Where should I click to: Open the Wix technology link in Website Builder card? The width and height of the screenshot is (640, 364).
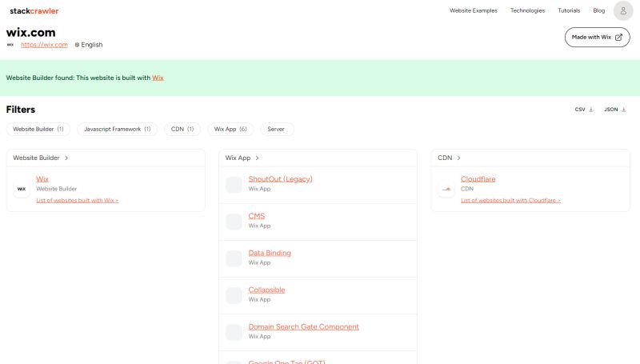[42, 179]
